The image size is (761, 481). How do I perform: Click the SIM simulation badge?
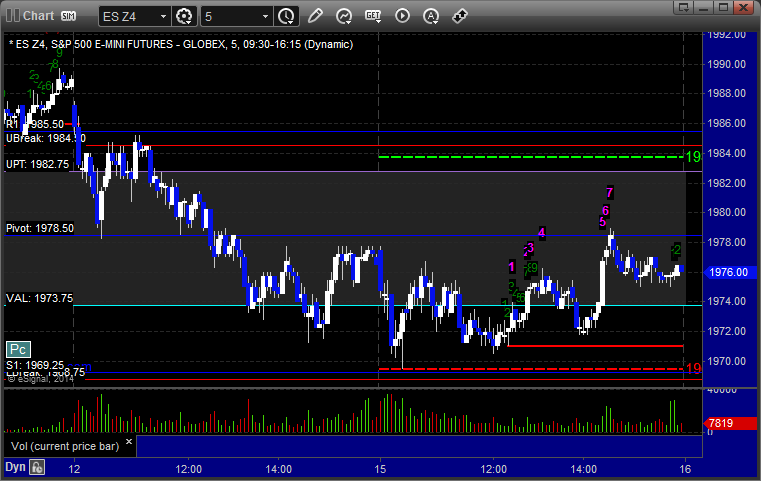pyautogui.click(x=68, y=16)
